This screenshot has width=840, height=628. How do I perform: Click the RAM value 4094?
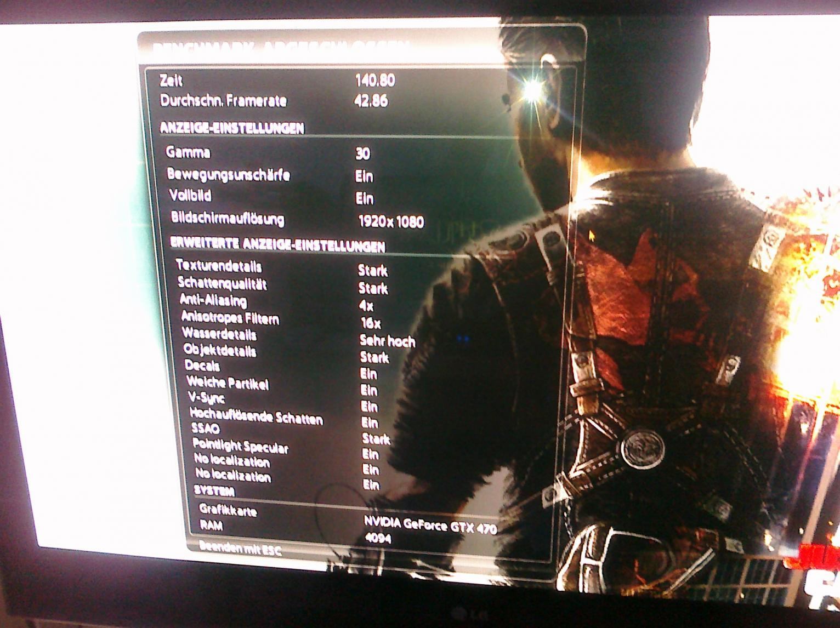(x=378, y=538)
